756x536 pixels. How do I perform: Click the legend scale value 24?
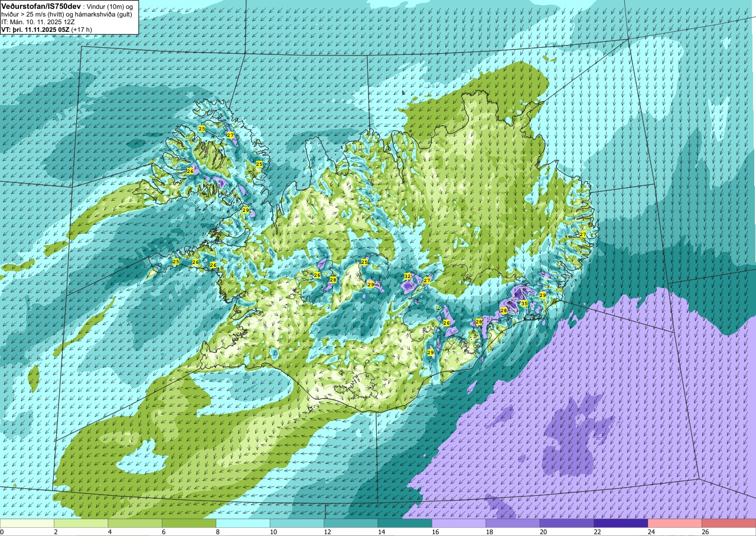coord(651,532)
